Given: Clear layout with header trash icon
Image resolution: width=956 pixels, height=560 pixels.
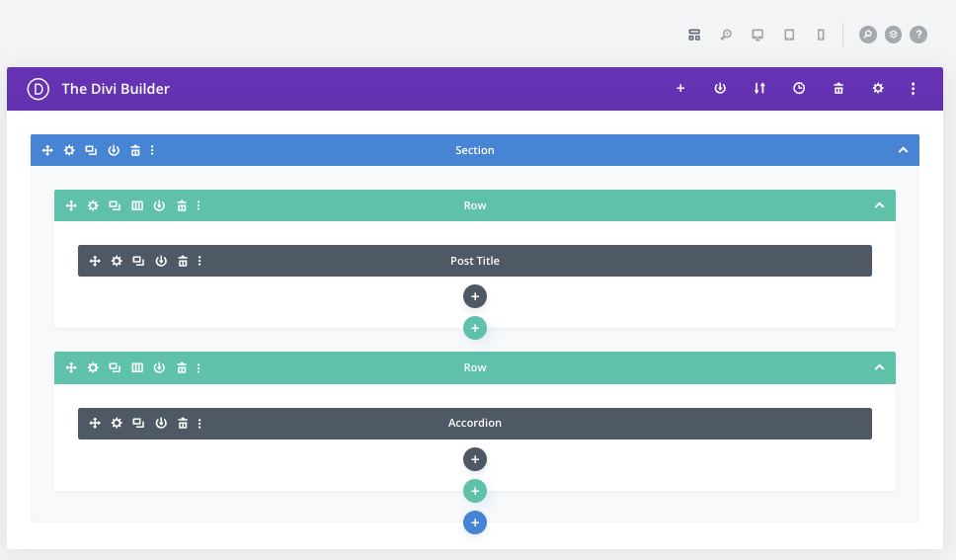Looking at the screenshot, I should [x=838, y=89].
